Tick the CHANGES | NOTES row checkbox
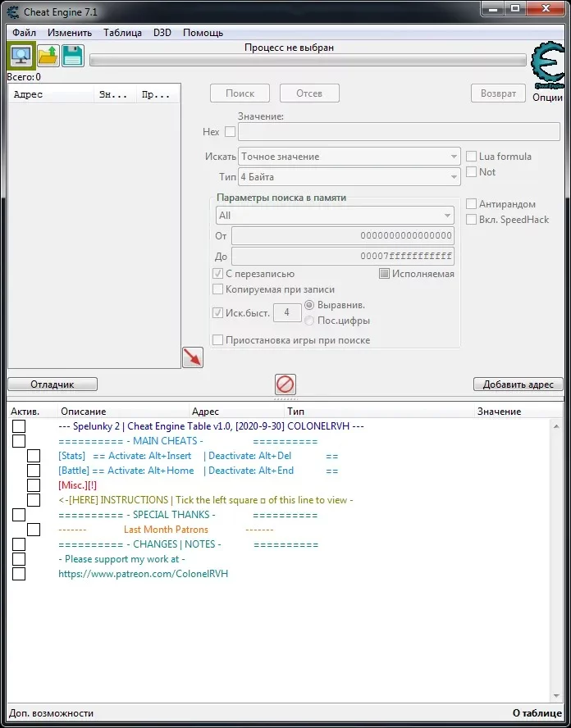The height and width of the screenshot is (728, 571). tap(19, 544)
